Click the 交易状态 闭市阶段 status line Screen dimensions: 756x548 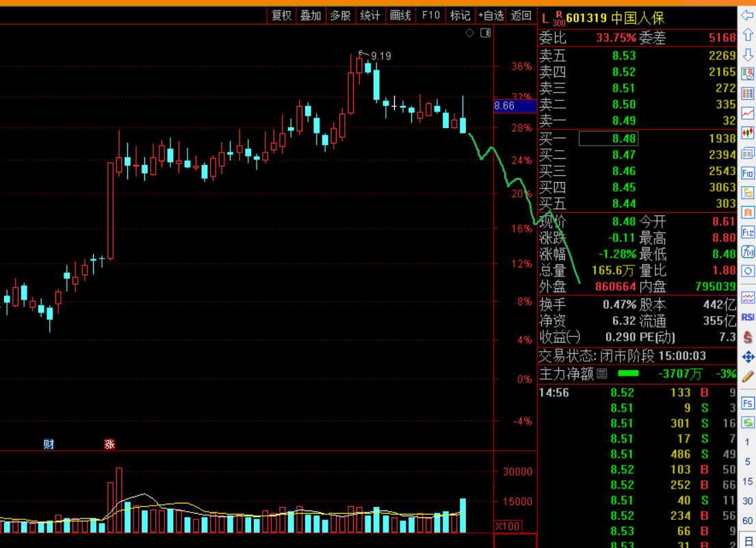pos(622,356)
